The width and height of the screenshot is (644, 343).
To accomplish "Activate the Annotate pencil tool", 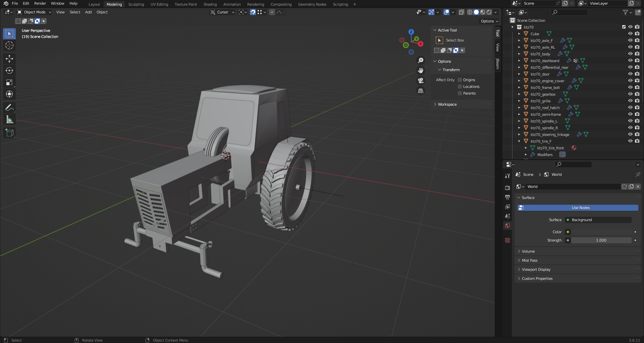I will pyautogui.click(x=9, y=107).
